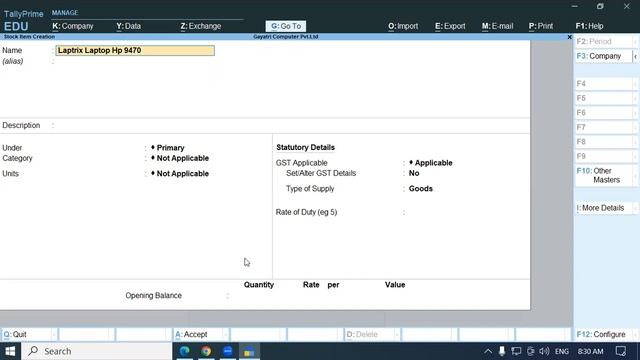Viewport: 640px width, 360px height.
Task: Collapse the right button panel arrow
Action: pyautogui.click(x=636, y=56)
